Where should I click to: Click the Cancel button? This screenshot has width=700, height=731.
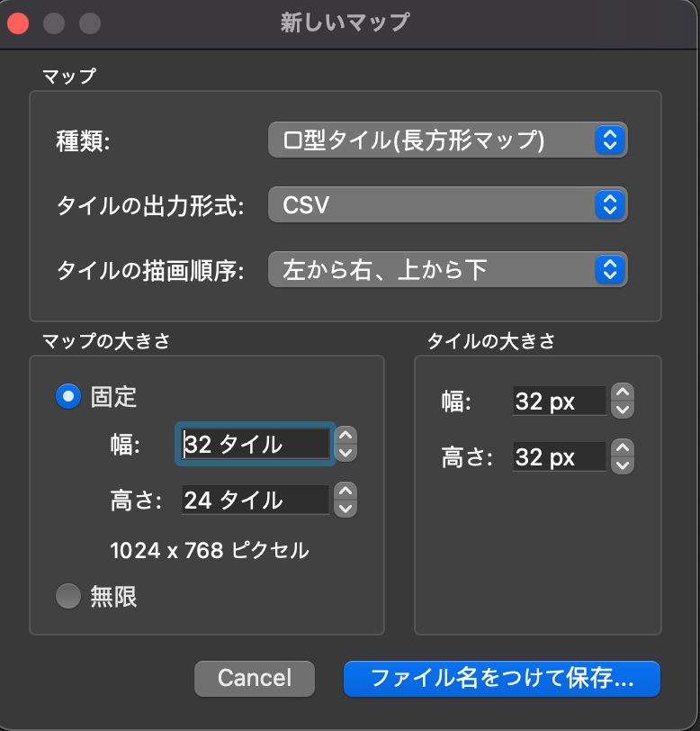[255, 678]
